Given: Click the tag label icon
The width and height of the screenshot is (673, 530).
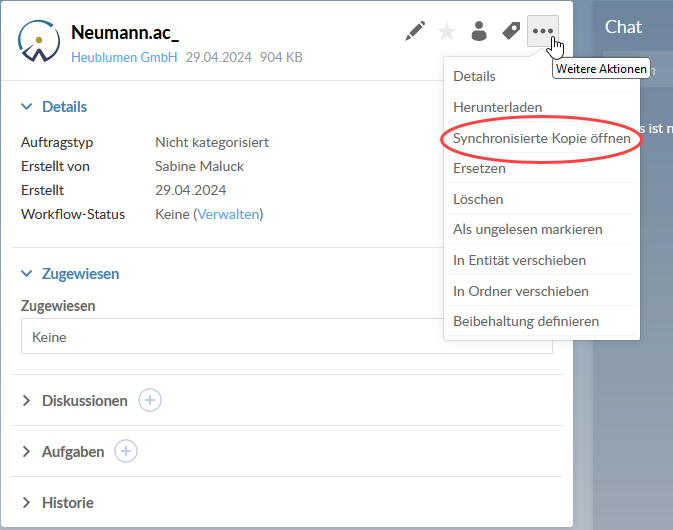Looking at the screenshot, I should pyautogui.click(x=511, y=31).
